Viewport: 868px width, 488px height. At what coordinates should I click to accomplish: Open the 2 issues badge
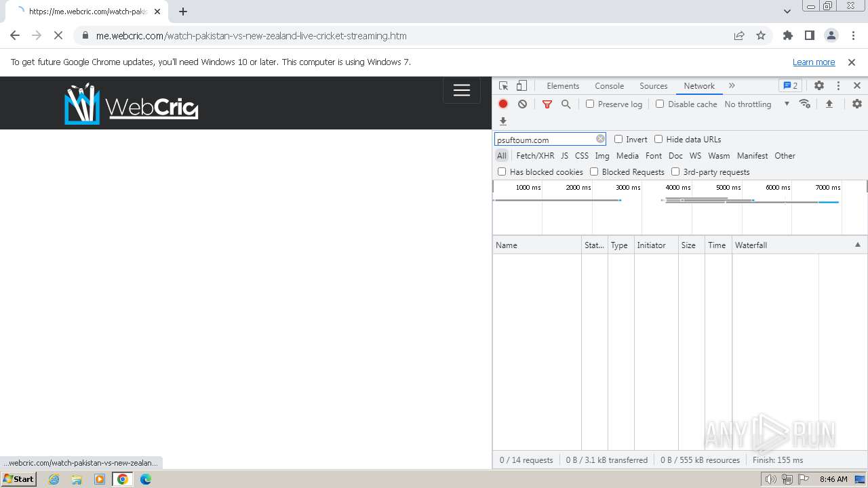point(791,86)
